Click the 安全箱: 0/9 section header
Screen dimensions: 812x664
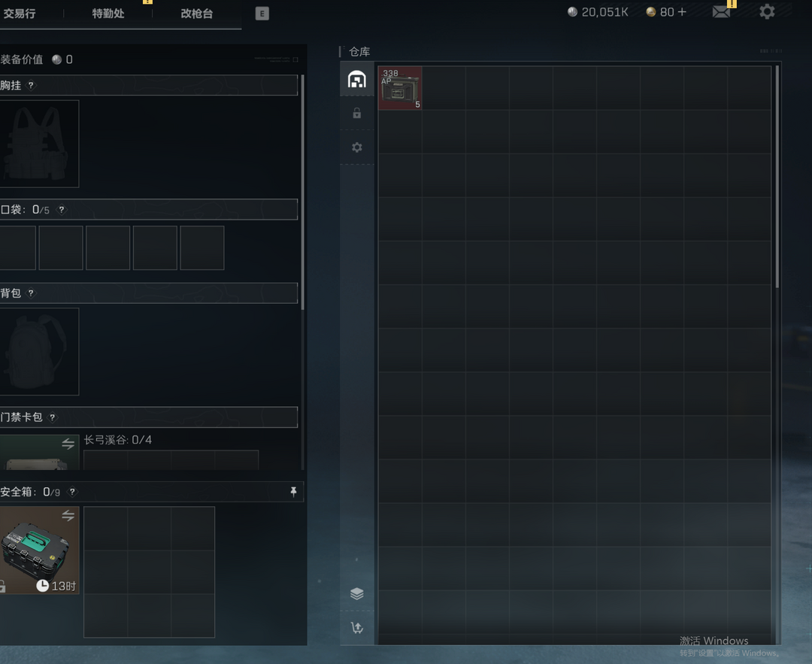(152, 492)
